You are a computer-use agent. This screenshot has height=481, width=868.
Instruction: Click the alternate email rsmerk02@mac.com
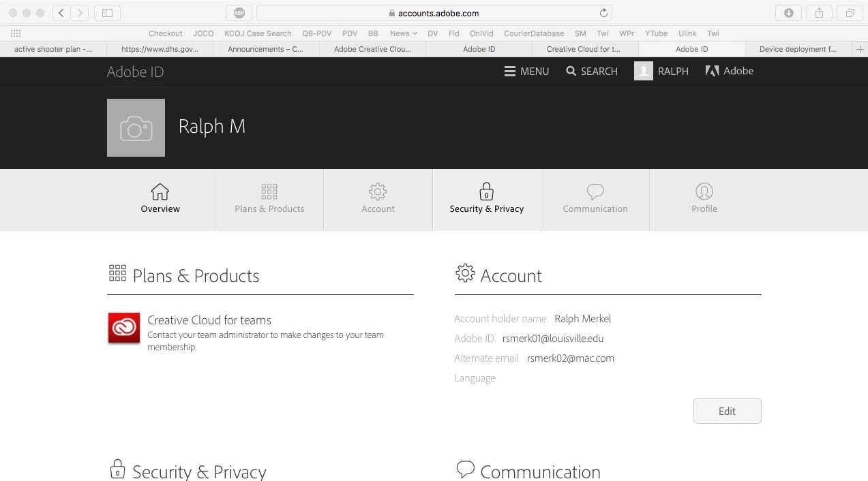pyautogui.click(x=571, y=358)
